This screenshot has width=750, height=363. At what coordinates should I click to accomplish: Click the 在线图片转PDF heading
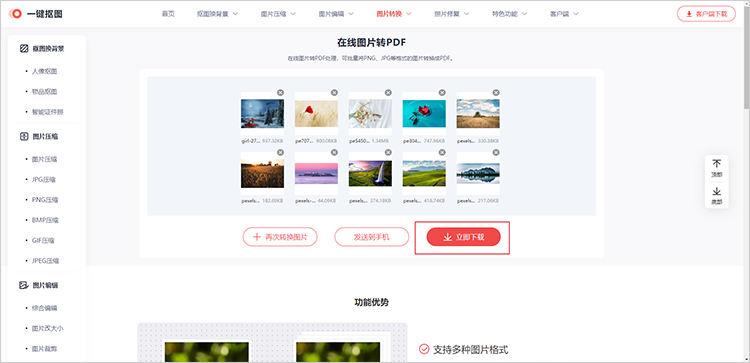[x=371, y=42]
